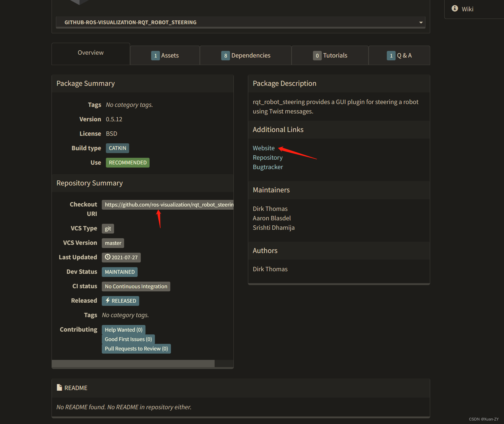The width and height of the screenshot is (504, 424).
Task: Click the Tutorials count badge 0
Action: (x=317, y=56)
